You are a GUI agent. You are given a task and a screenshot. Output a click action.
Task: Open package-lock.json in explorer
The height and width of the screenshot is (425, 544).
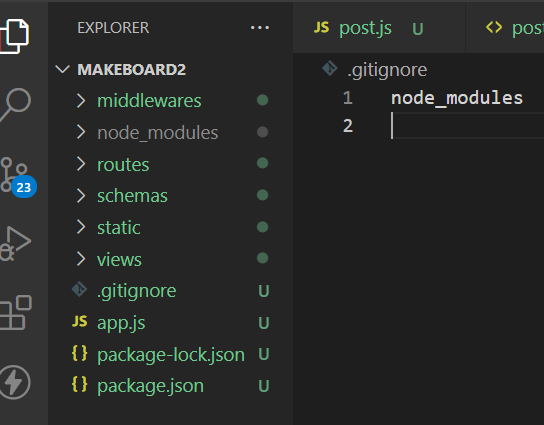coord(171,355)
